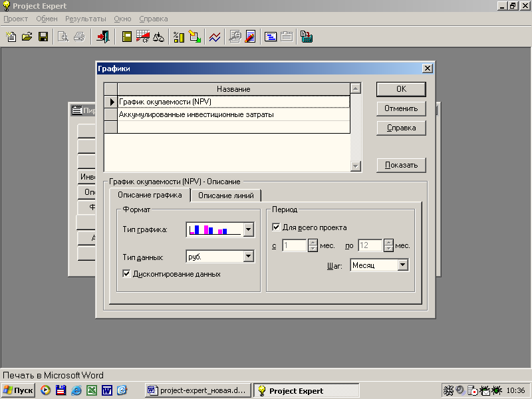532x399 pixels.
Task: Toggle Для всего проекта checkbox
Action: (x=276, y=227)
